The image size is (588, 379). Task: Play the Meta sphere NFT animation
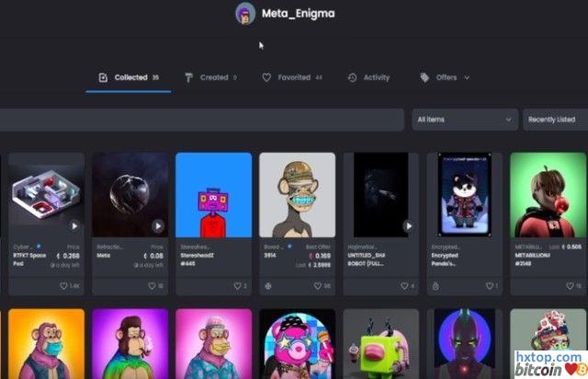click(158, 225)
